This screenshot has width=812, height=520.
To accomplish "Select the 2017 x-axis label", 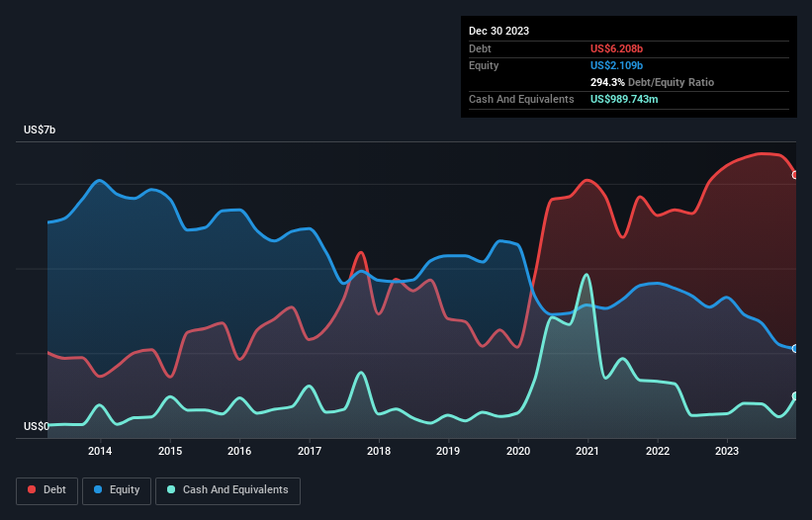I will (310, 451).
